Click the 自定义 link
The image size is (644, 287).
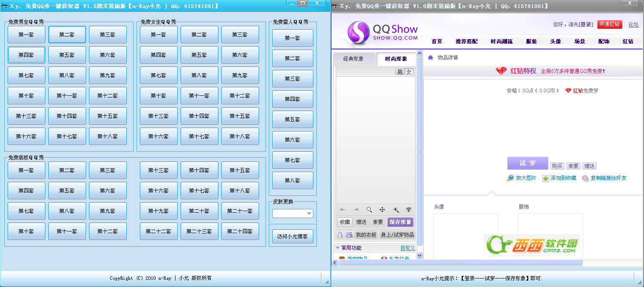408,248
